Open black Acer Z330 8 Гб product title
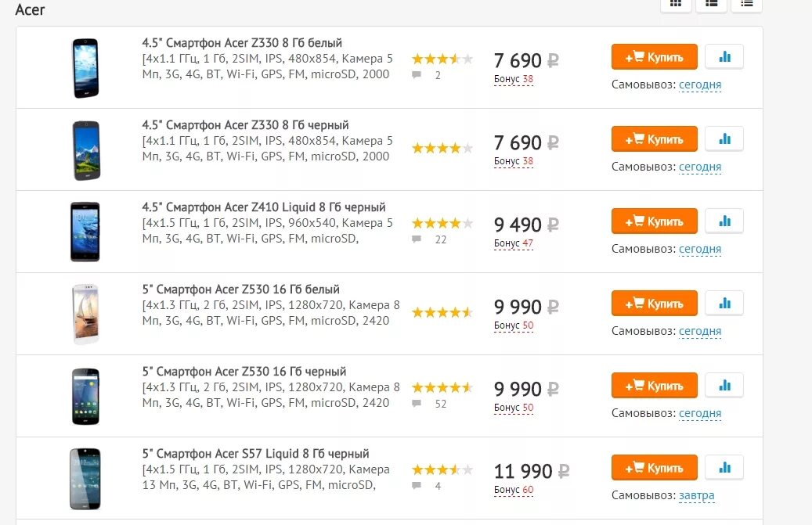Image resolution: width=812 pixels, height=525 pixels. [x=245, y=125]
